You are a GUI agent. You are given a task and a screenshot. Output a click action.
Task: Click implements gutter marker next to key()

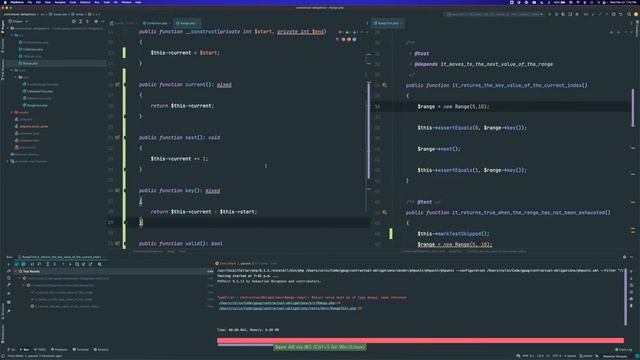click(118, 190)
